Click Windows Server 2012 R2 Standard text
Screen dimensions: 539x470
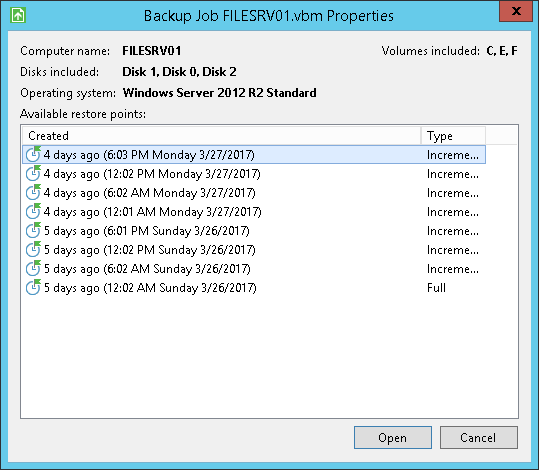[220, 93]
